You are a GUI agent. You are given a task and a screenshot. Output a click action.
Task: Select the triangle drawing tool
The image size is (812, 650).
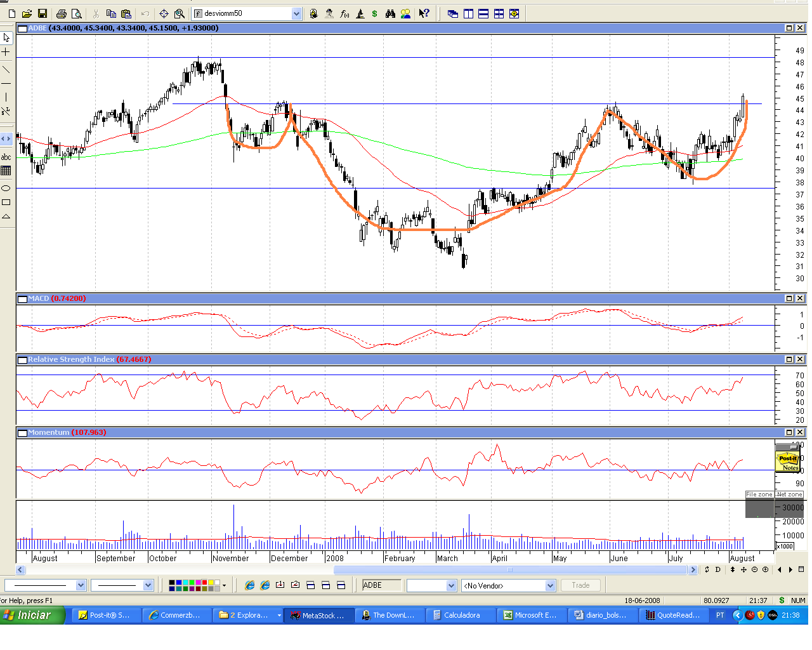(x=6, y=216)
